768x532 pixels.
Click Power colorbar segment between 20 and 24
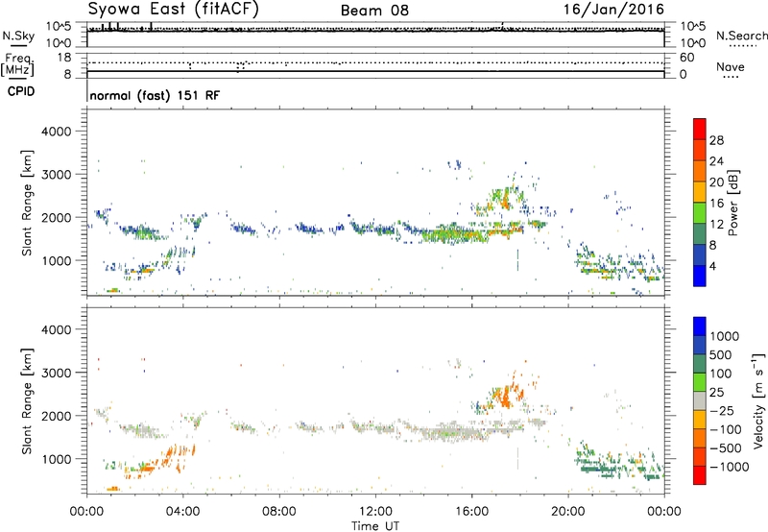[700, 171]
